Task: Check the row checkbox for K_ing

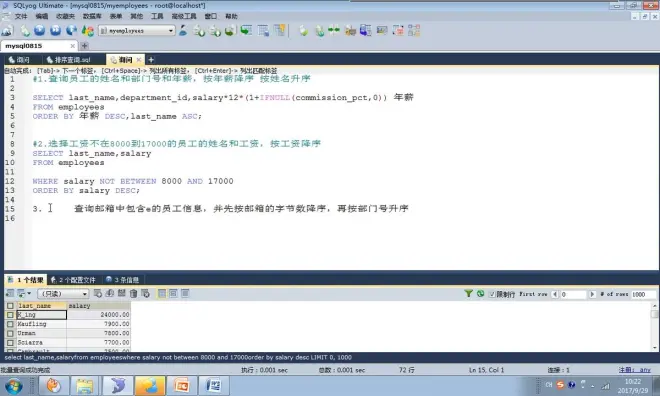Action: [x=10, y=315]
